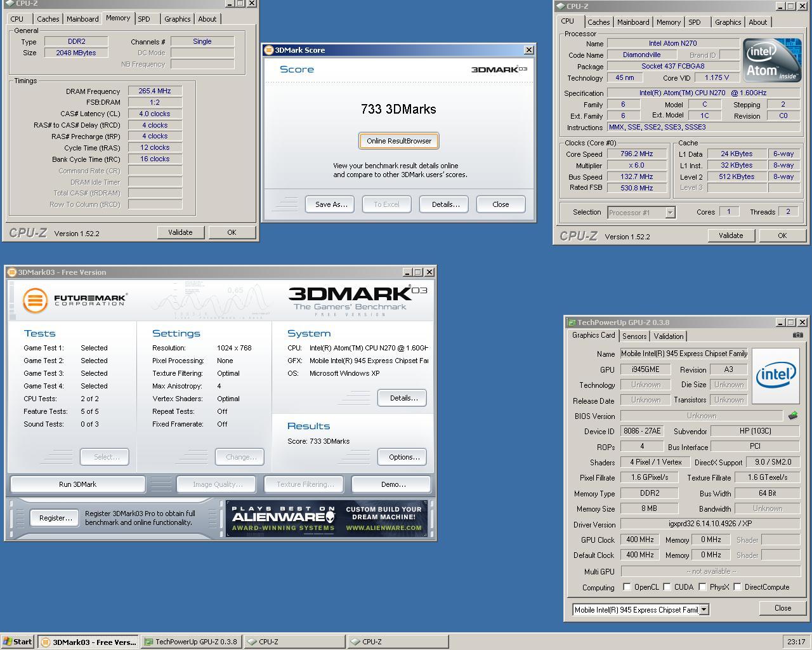Click OK in left CPU-Z Memory window
Viewport: 812px width, 650px height.
click(x=232, y=232)
